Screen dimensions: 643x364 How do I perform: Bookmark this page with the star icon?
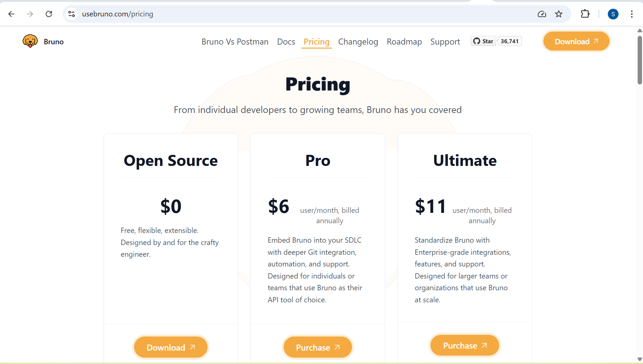tap(559, 14)
